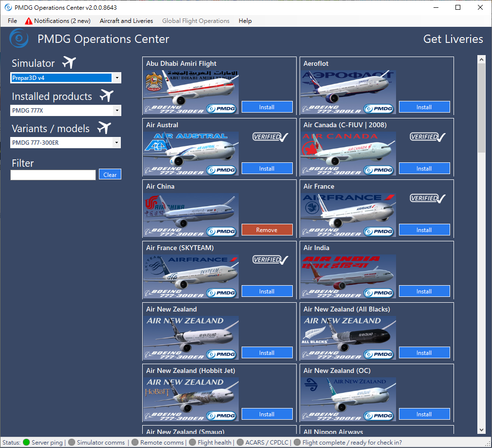Open Aircraft and Liveries menu
The width and height of the screenshot is (492, 448).
coord(127,21)
